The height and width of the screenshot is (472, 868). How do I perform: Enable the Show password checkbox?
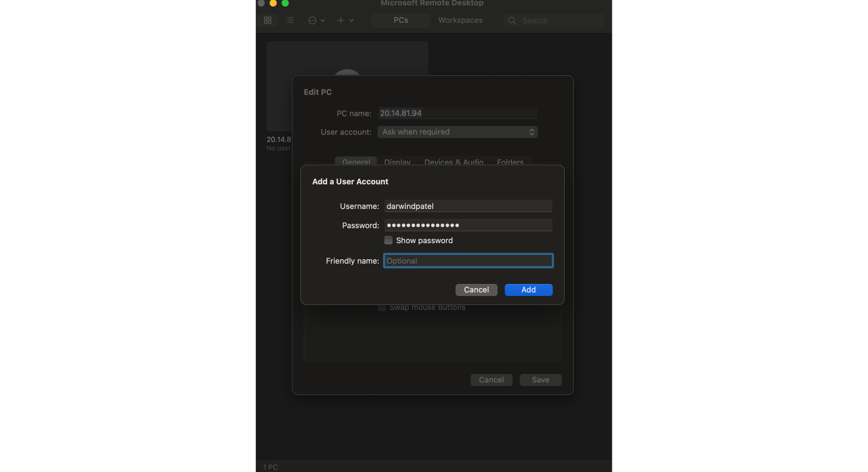(x=388, y=240)
